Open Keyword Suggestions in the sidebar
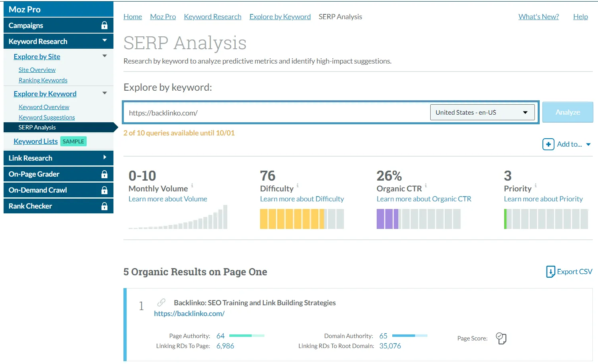 pyautogui.click(x=47, y=117)
